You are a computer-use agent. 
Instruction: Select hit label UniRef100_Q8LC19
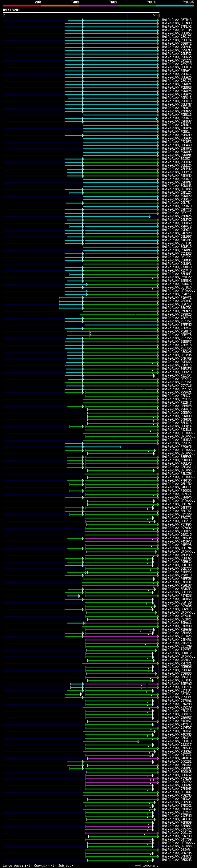click(177, 172)
